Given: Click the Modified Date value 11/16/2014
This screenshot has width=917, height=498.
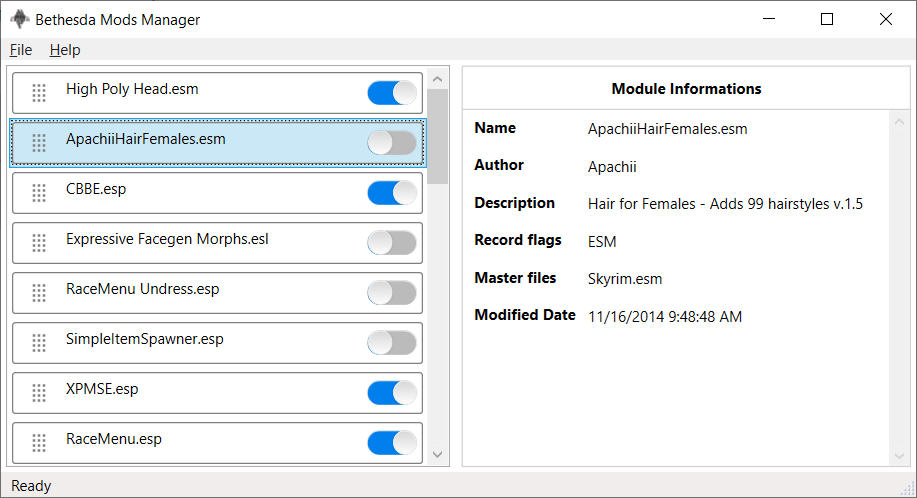Looking at the screenshot, I should click(665, 317).
